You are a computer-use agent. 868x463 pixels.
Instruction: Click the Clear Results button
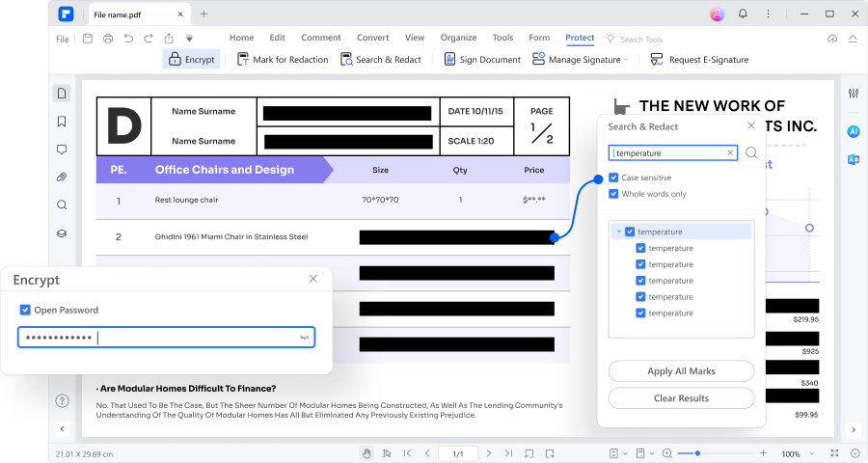(682, 398)
